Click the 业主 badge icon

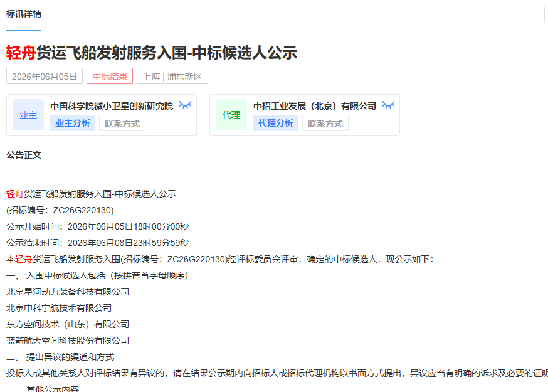28,115
